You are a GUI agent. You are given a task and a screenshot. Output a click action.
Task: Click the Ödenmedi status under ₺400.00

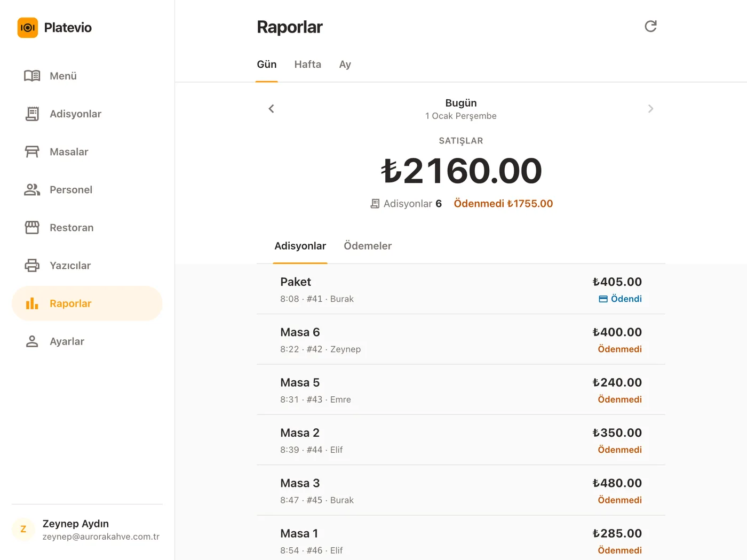619,349
